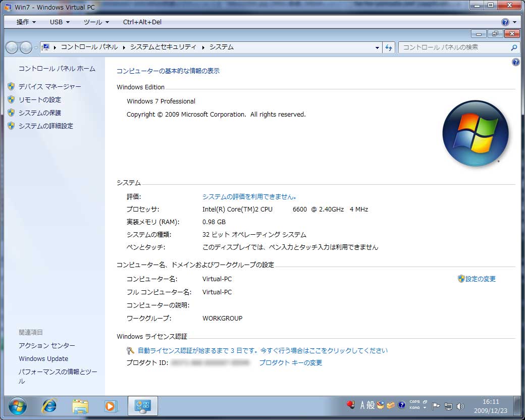Click the auto license activation link
Viewport: 525px width, 420px height.
tap(263, 351)
